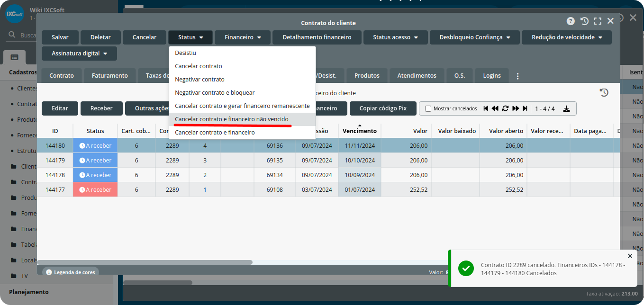
Task: Open the Status acesso dropdown
Action: 395,37
